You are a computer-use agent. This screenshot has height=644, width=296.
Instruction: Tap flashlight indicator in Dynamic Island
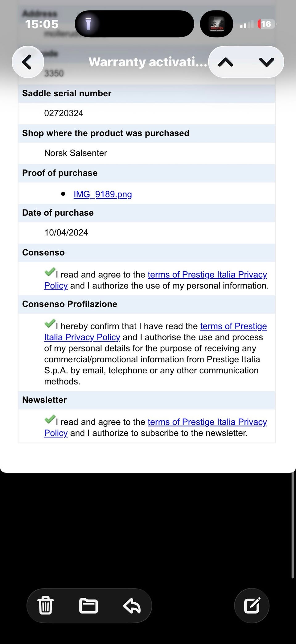(x=88, y=24)
